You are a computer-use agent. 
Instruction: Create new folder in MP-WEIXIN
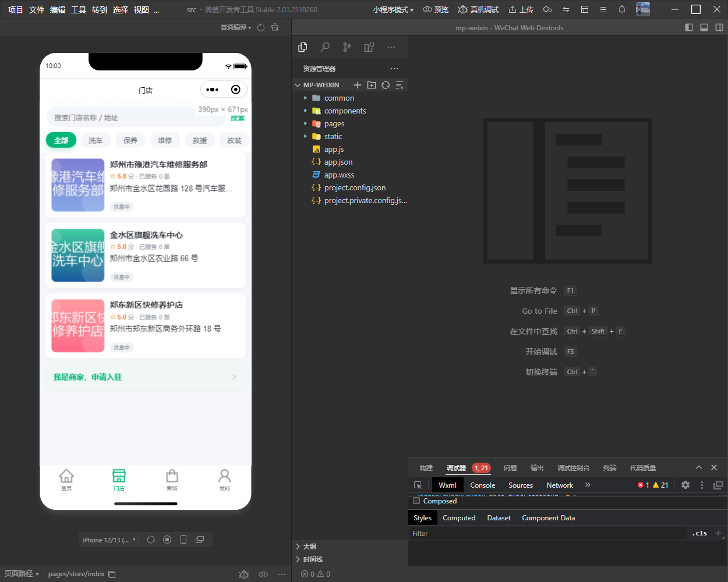[x=372, y=85]
